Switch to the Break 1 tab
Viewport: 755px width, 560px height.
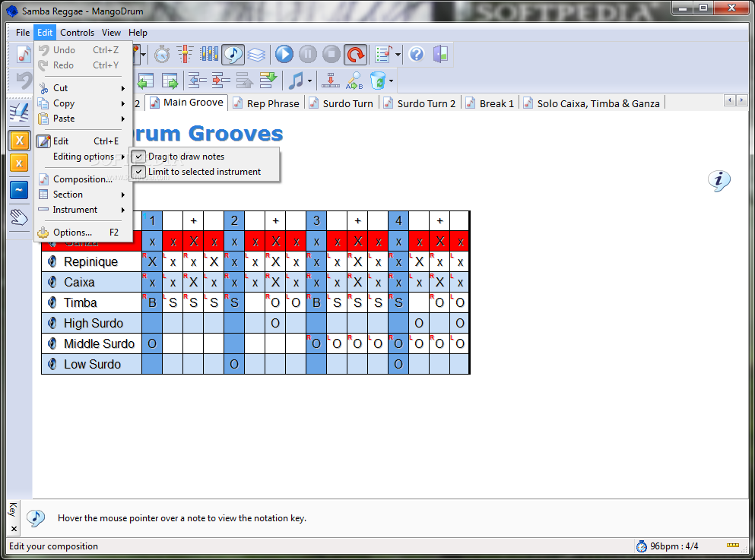coord(490,103)
